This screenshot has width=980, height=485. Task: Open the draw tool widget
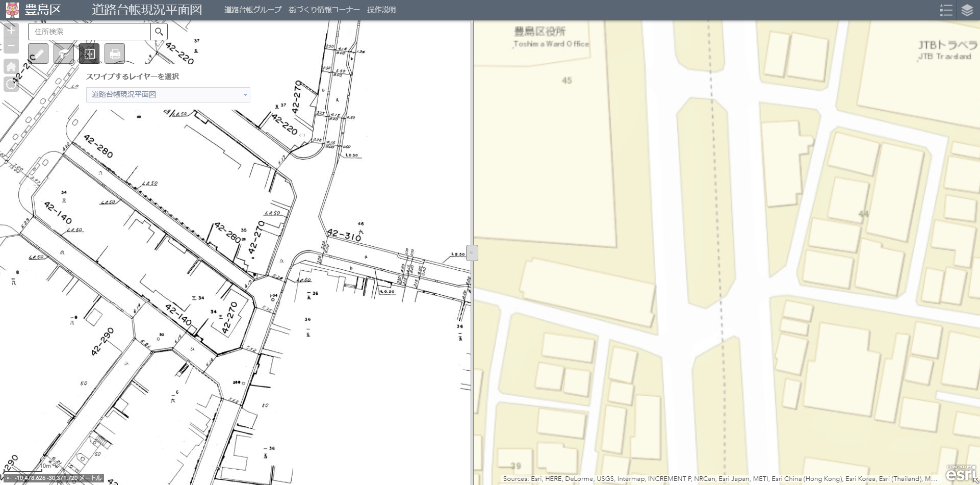tap(64, 54)
